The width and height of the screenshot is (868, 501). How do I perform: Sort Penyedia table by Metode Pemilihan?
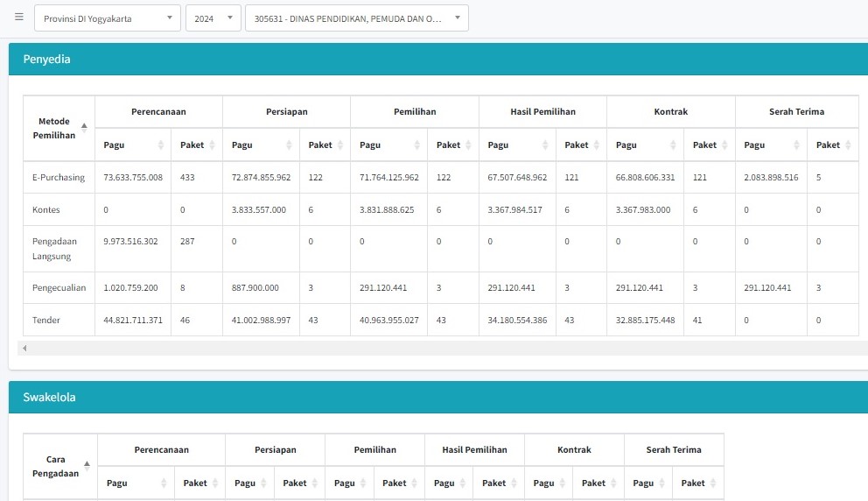[59, 128]
